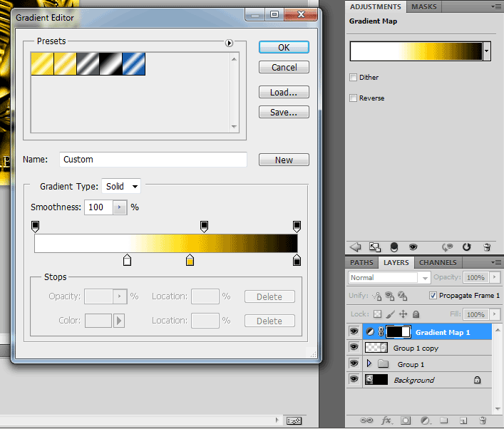Switch to the Channels tab
The height and width of the screenshot is (429, 504).
[x=438, y=263]
